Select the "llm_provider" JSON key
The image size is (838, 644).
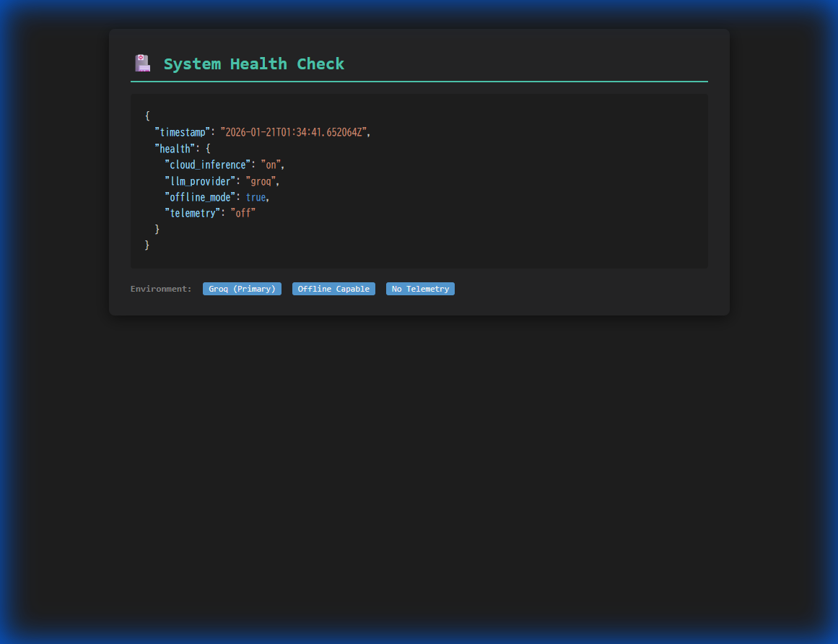tap(200, 180)
